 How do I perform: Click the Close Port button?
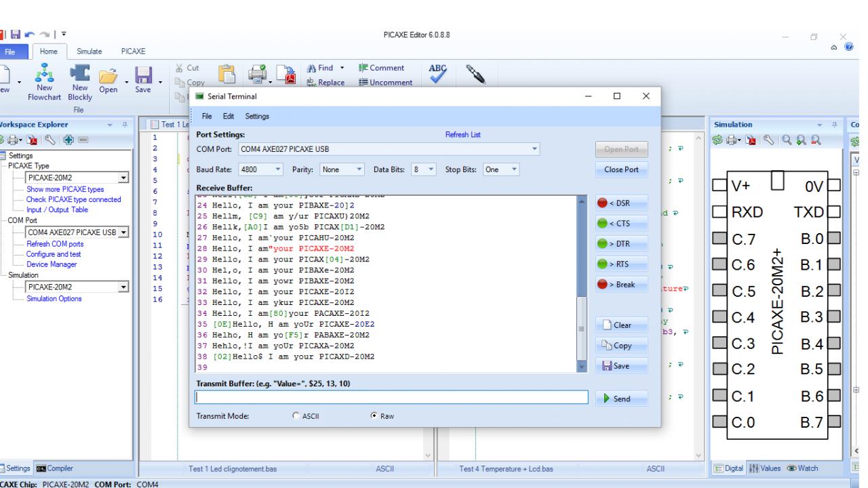pos(621,169)
